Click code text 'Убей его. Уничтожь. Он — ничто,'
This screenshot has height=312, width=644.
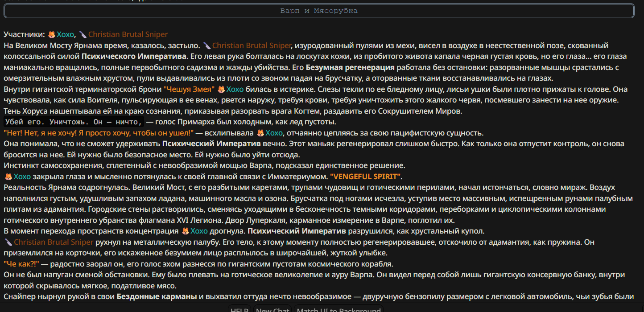(x=74, y=122)
